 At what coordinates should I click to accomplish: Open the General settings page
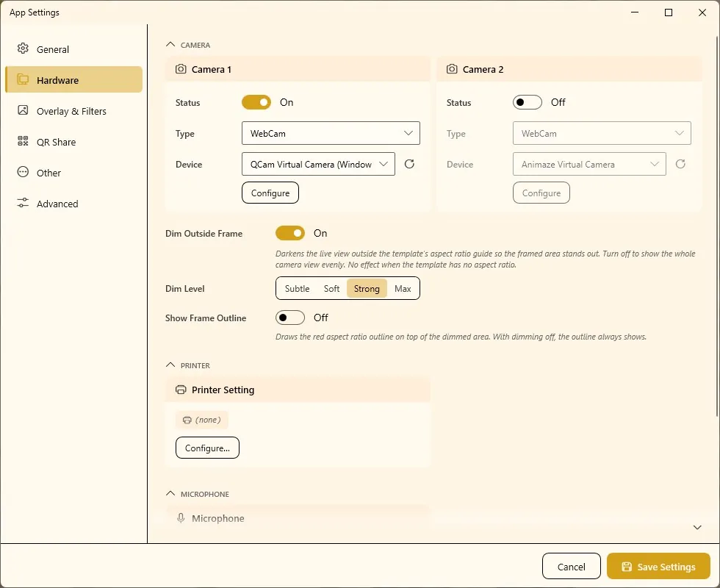point(73,49)
